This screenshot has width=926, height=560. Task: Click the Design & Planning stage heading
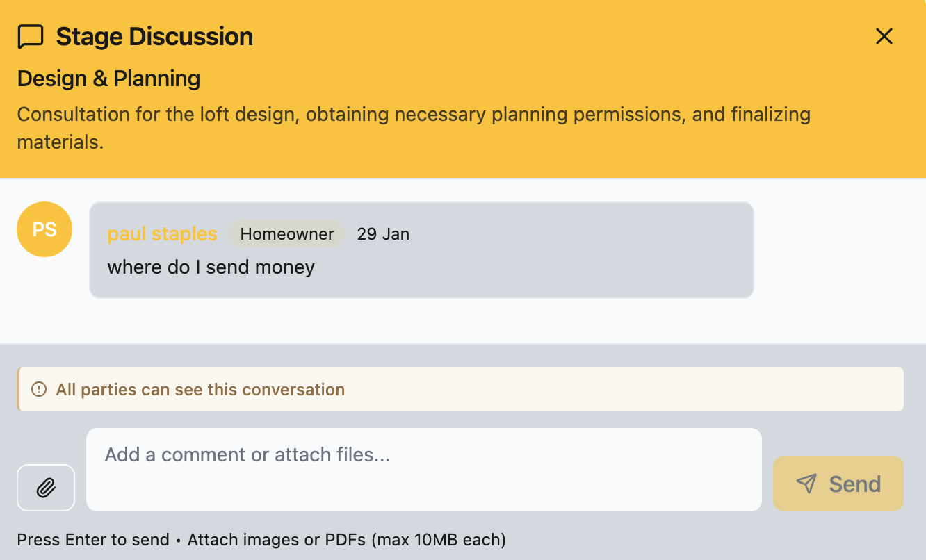pos(108,79)
